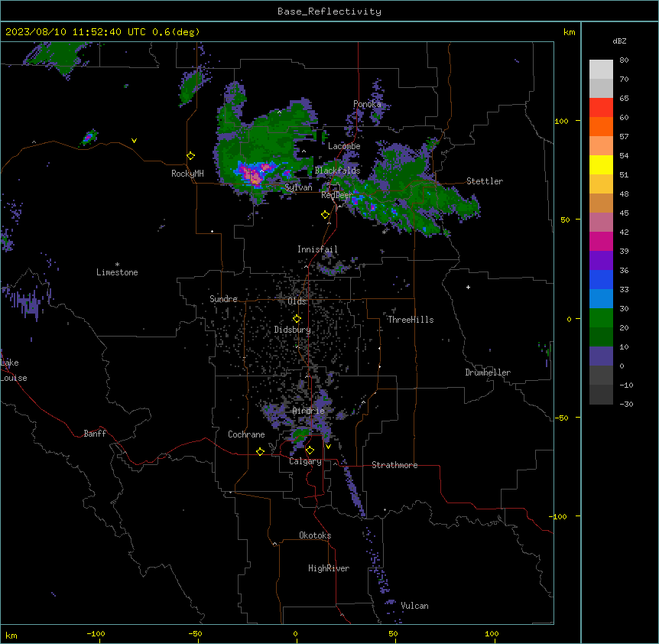This screenshot has height=644, width=659.
Task: Pick the red 65-60 dBZ legend swatch
Action: pyautogui.click(x=601, y=108)
